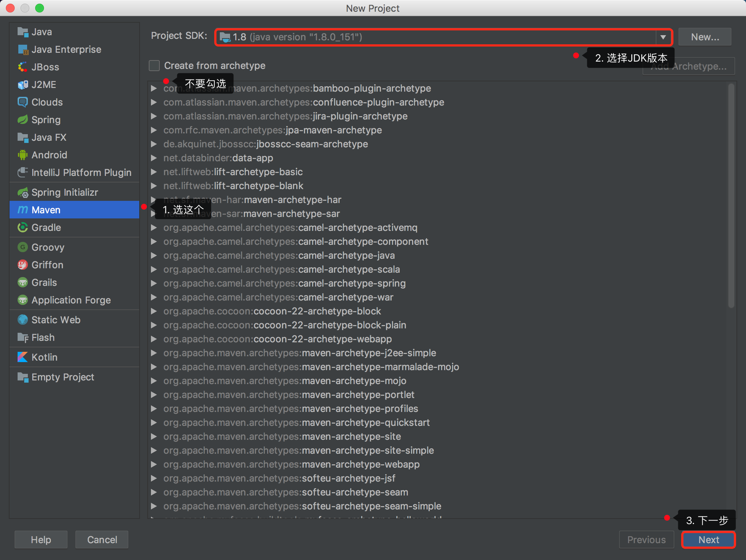
Task: Select the J2ME project icon
Action: (x=23, y=85)
